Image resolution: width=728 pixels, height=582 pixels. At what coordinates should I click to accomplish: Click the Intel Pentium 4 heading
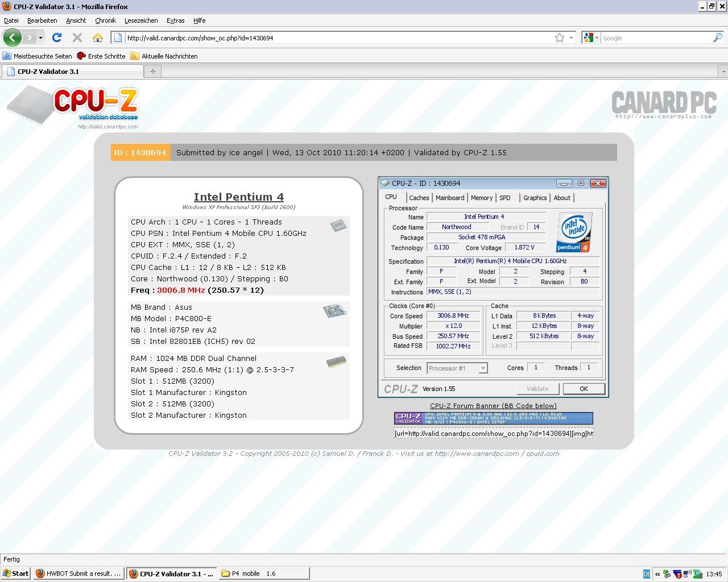[x=239, y=197]
